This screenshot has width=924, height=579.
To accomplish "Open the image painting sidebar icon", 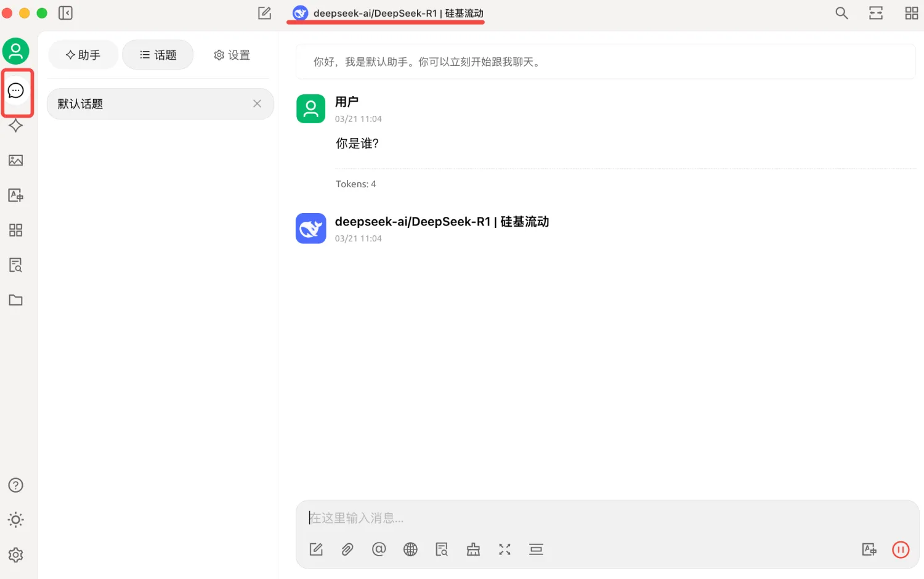I will pyautogui.click(x=16, y=161).
